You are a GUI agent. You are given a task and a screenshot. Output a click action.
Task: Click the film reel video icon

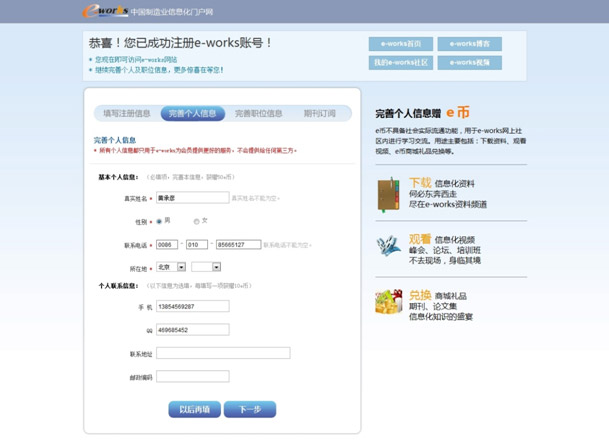pyautogui.click(x=388, y=245)
